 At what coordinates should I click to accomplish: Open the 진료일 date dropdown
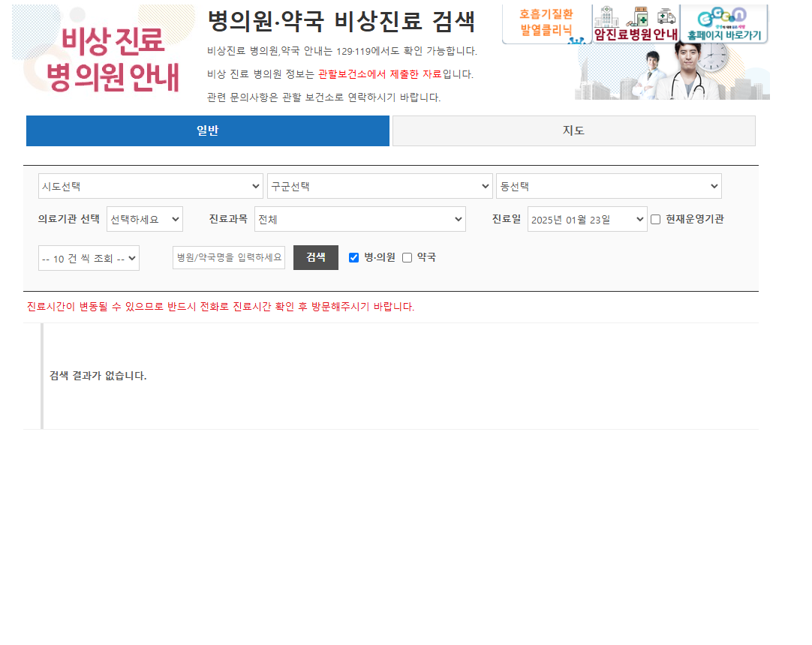click(x=588, y=220)
